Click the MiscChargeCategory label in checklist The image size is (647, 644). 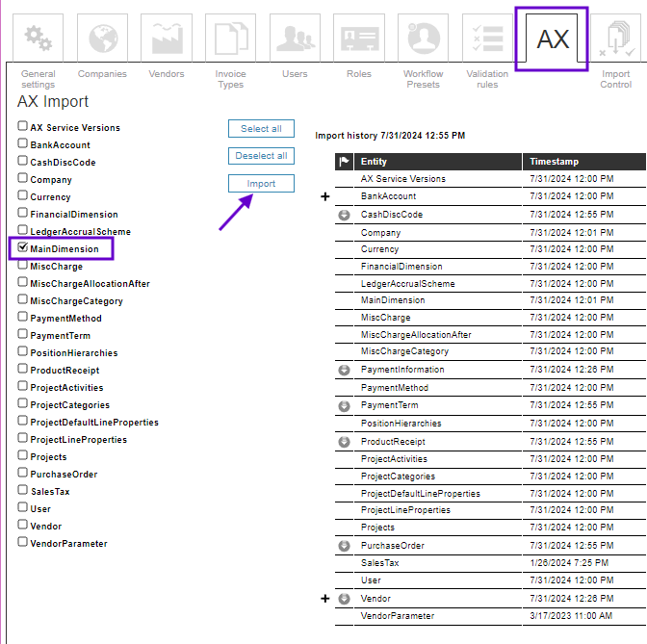(x=76, y=301)
